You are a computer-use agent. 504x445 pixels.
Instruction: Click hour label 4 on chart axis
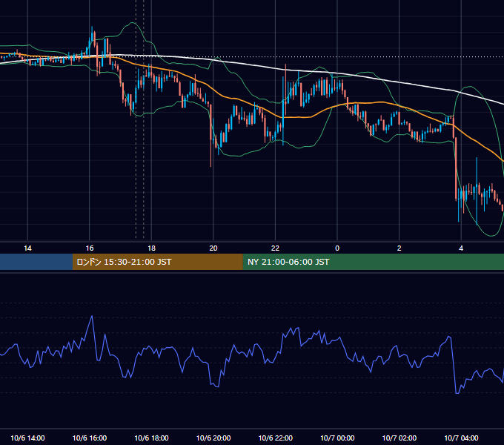click(x=461, y=248)
